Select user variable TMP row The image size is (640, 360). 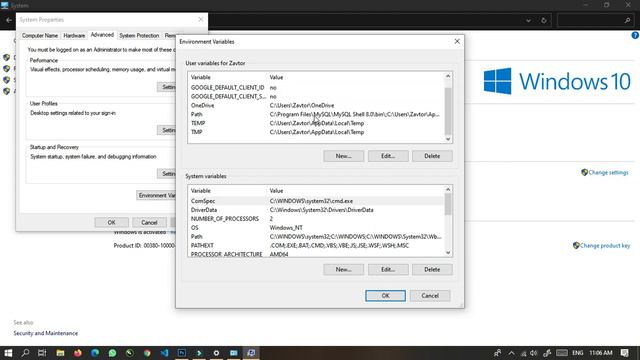[316, 132]
